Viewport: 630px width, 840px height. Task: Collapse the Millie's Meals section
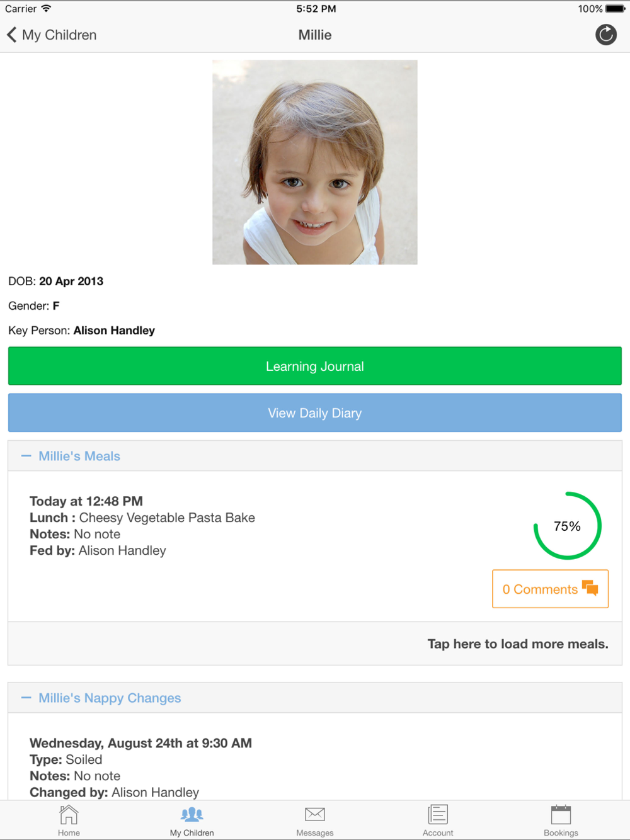pyautogui.click(x=79, y=456)
